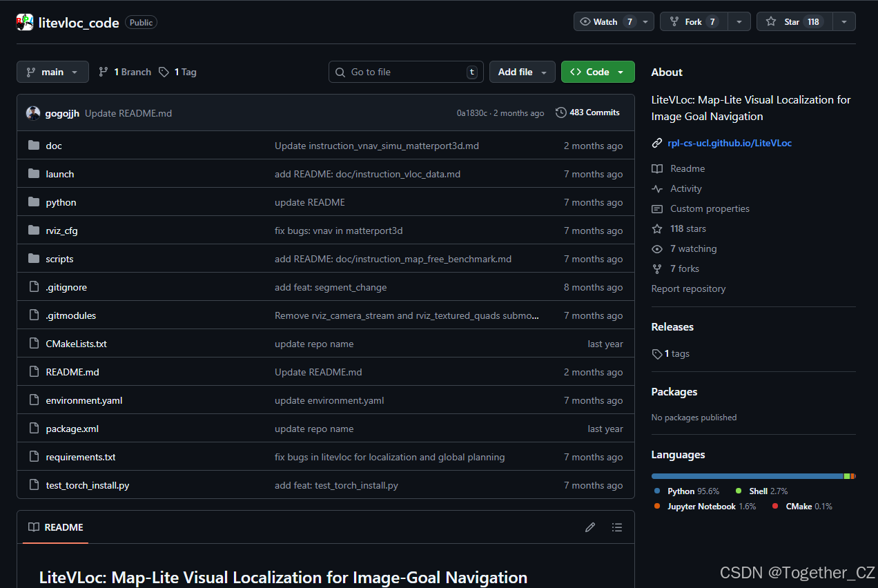Click the file icon beside test_torch_install.py
This screenshot has width=878, height=588.
point(34,485)
